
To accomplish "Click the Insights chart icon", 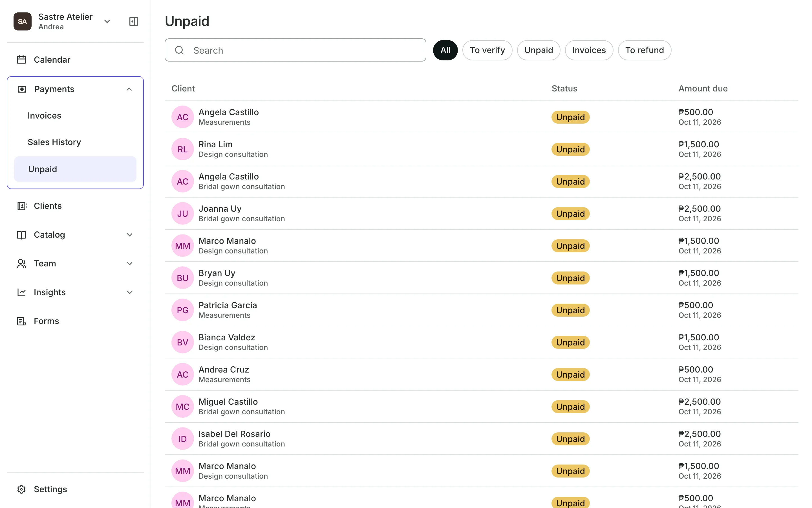I will pos(21,292).
